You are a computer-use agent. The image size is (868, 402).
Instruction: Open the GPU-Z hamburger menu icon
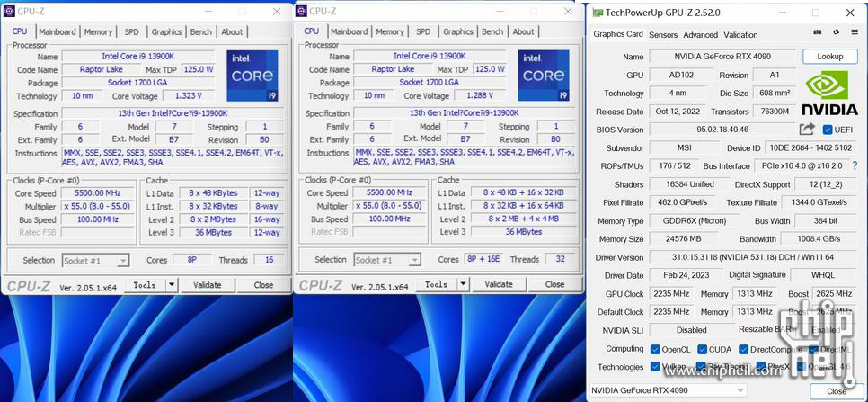coord(854,33)
